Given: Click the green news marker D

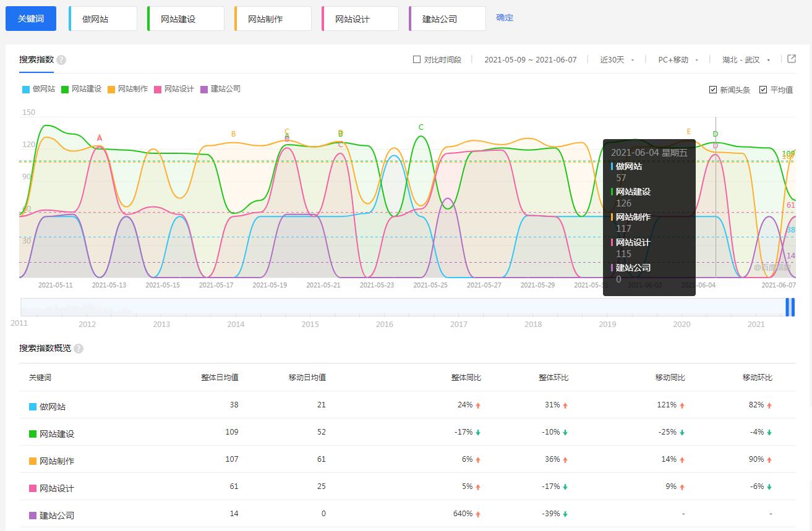Looking at the screenshot, I should (x=716, y=134).
